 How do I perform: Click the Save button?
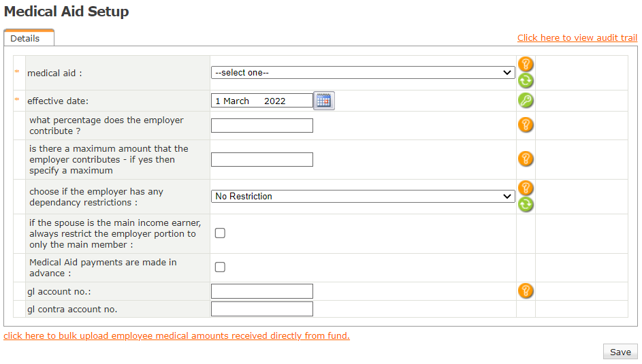pyautogui.click(x=620, y=352)
